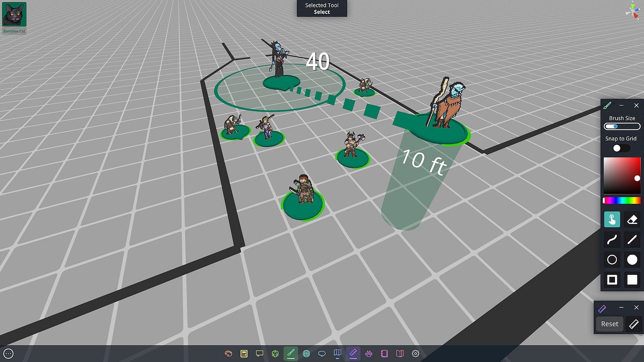Open the calculator tool in dock
The image size is (644, 362).
(244, 354)
